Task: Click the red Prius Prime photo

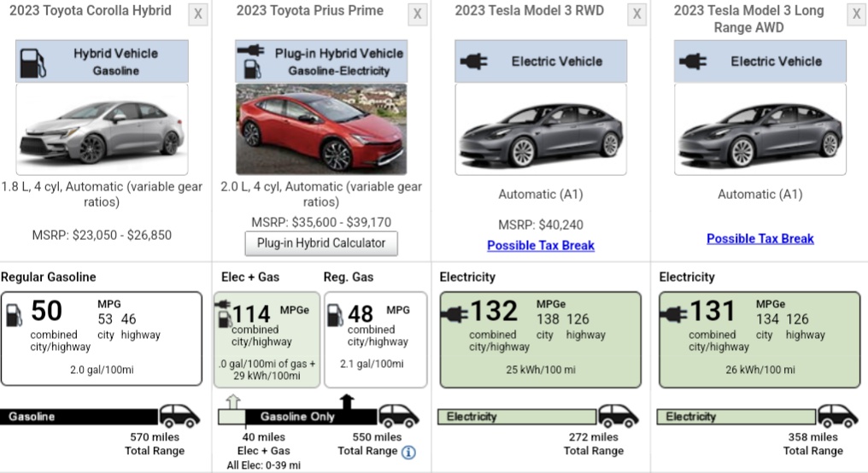Action: (321, 130)
